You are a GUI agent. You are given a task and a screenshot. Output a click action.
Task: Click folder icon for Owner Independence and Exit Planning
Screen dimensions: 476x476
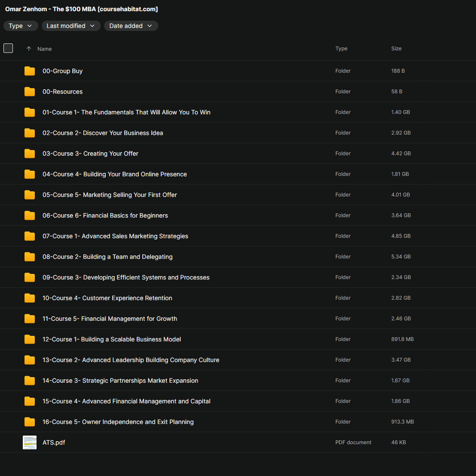coord(29,422)
